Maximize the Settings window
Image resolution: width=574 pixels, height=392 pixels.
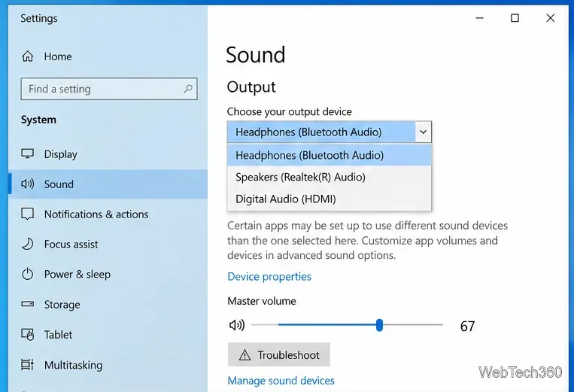click(515, 18)
